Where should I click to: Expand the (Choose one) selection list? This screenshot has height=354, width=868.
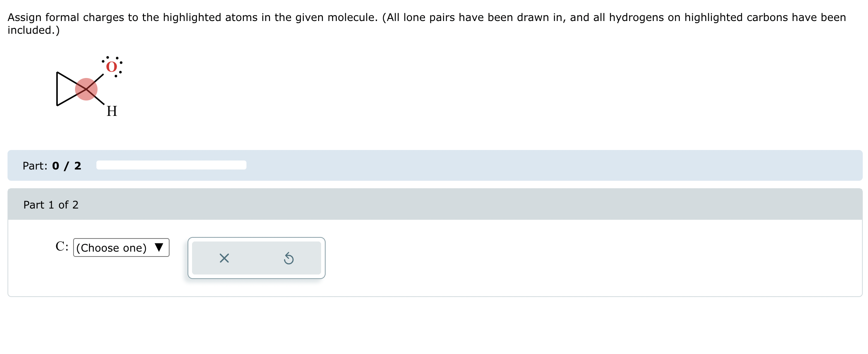click(x=121, y=248)
